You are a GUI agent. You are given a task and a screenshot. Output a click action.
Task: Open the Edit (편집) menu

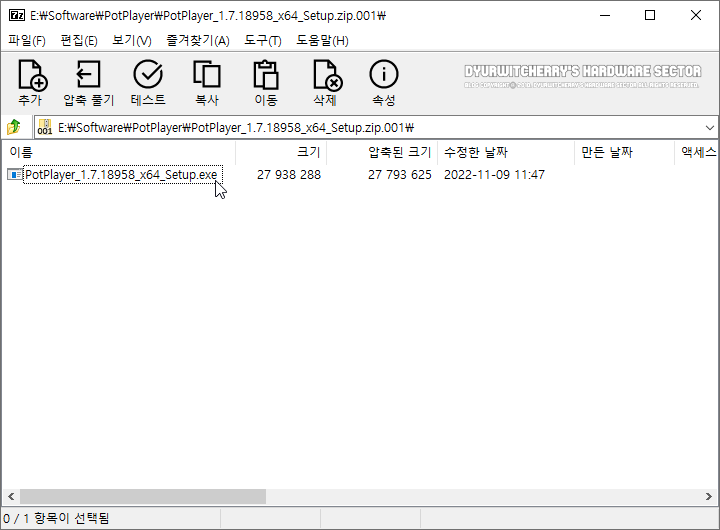coord(79,40)
